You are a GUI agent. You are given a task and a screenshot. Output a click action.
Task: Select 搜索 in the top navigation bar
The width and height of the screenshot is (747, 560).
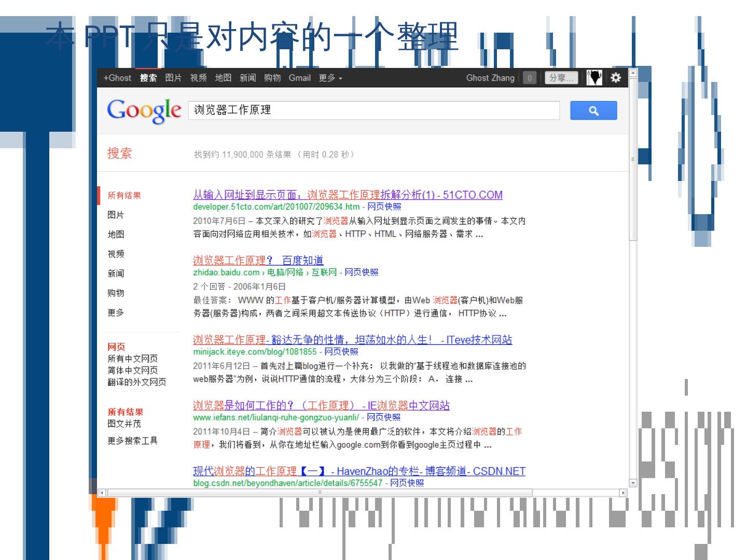pyautogui.click(x=148, y=78)
